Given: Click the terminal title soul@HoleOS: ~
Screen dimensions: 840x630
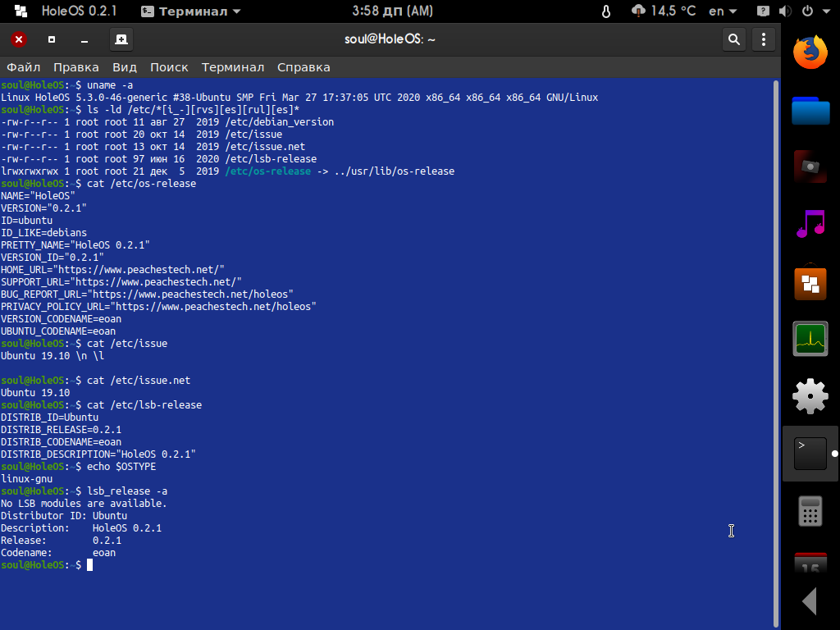Looking at the screenshot, I should point(390,39).
